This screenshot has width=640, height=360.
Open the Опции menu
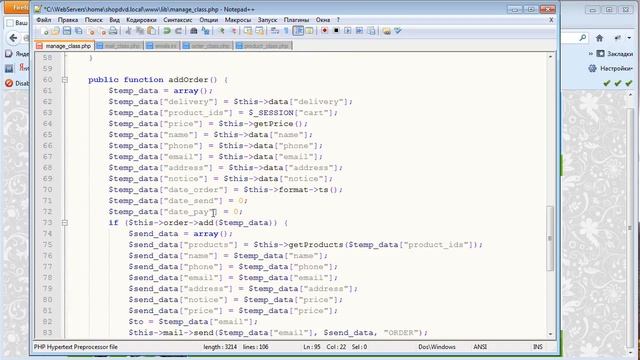point(209,20)
